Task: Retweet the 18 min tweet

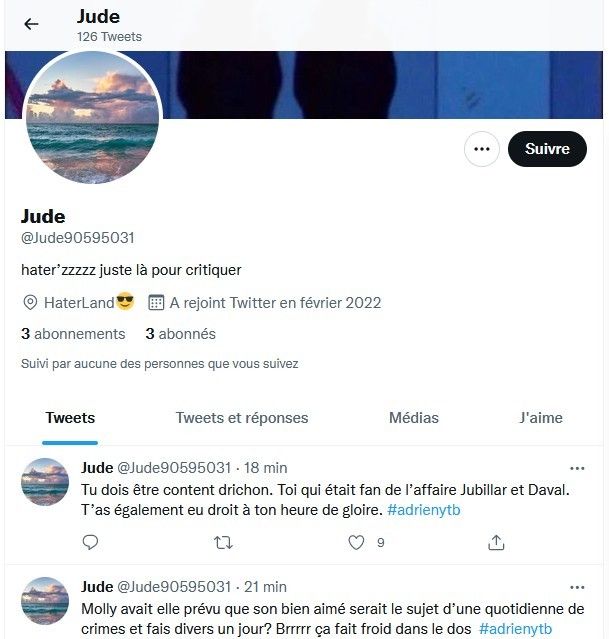Action: [x=223, y=542]
